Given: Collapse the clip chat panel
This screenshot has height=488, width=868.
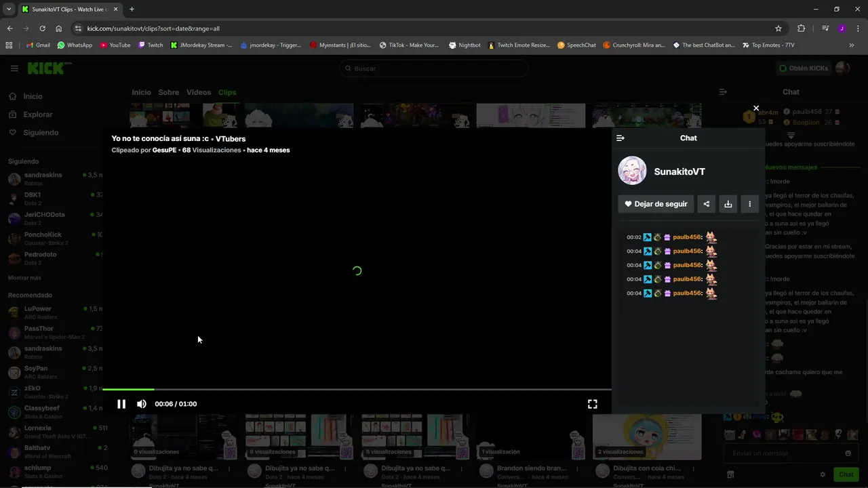Looking at the screenshot, I should point(620,138).
